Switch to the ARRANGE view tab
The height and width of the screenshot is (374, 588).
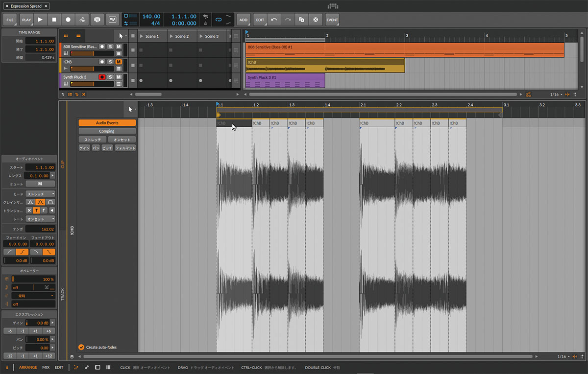pyautogui.click(x=28, y=367)
